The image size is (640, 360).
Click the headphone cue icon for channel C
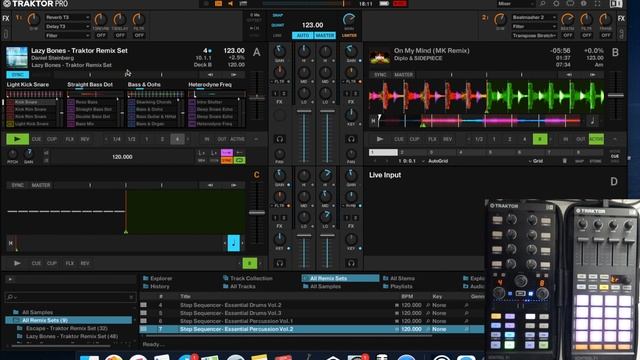point(280,263)
